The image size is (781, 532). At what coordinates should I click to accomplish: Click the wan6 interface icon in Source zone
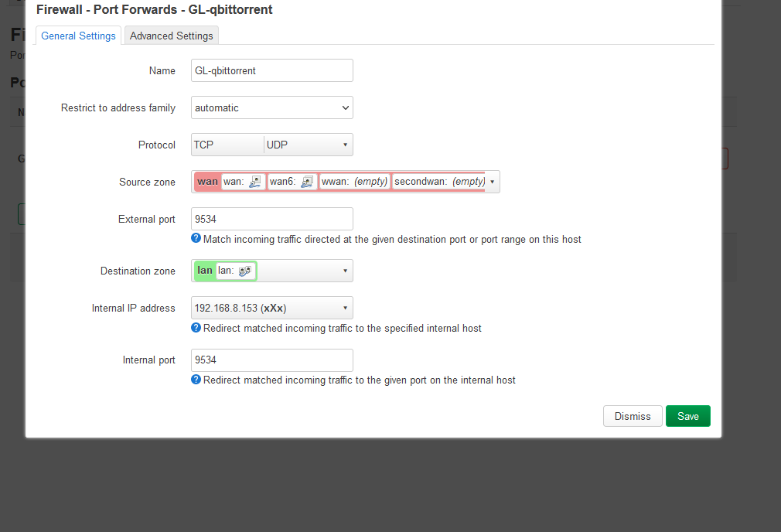pos(307,182)
